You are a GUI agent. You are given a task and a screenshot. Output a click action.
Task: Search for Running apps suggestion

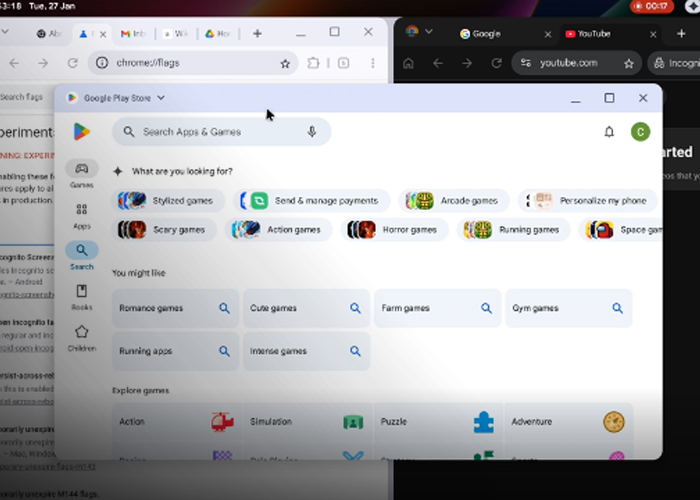(175, 351)
